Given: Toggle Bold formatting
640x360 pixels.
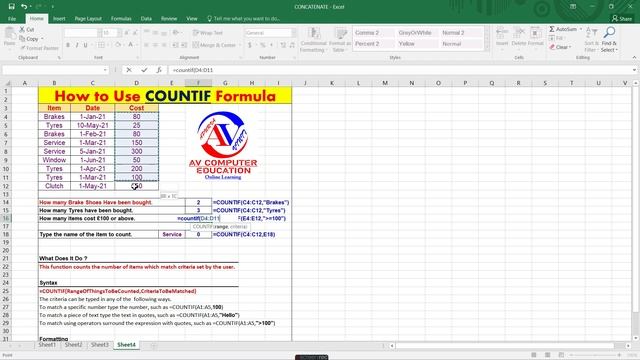Looking at the screenshot, I should (x=68, y=45).
